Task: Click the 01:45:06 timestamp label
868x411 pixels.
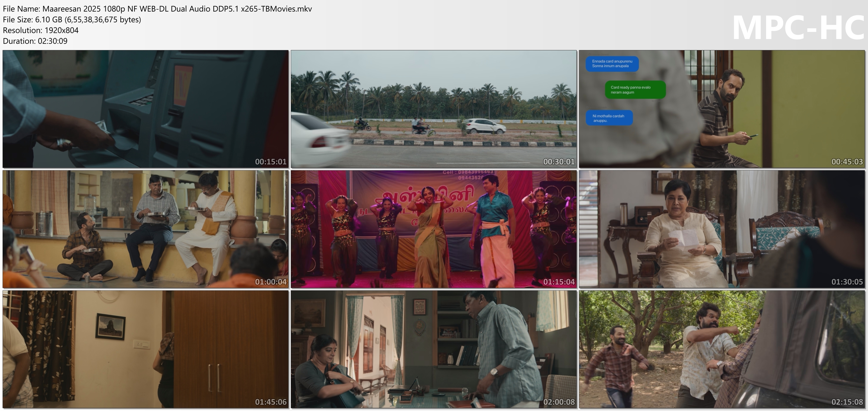Action: point(271,402)
